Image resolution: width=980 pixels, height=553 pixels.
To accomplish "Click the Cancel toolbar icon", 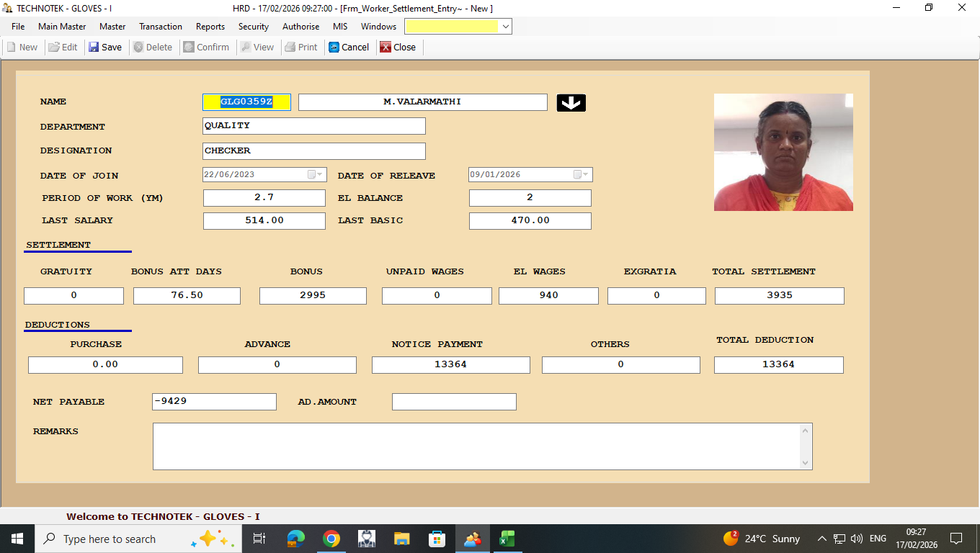I will (x=334, y=48).
